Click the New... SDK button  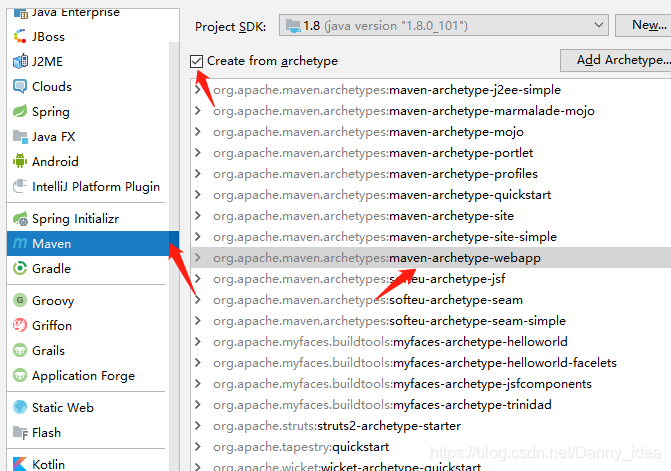(x=644, y=25)
